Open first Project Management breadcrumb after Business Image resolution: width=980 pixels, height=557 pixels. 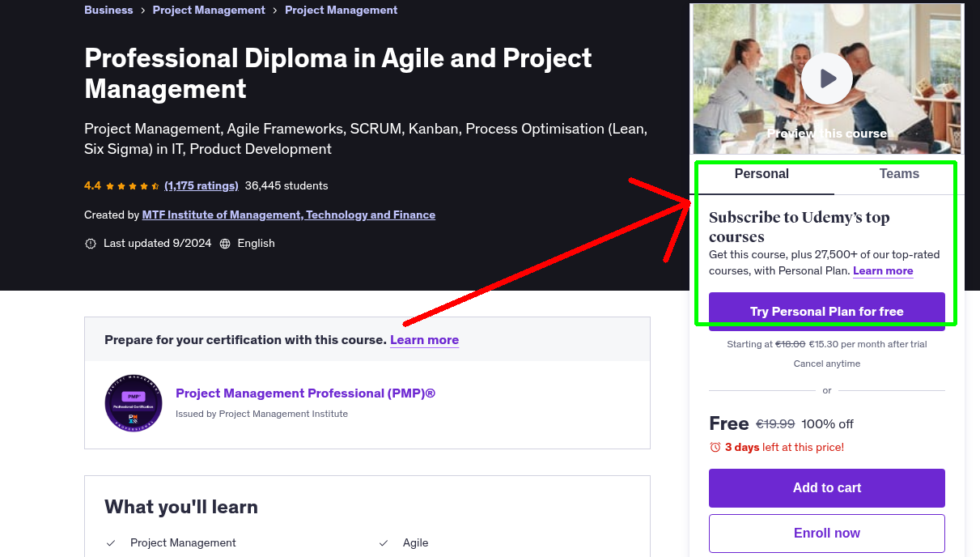(x=209, y=10)
